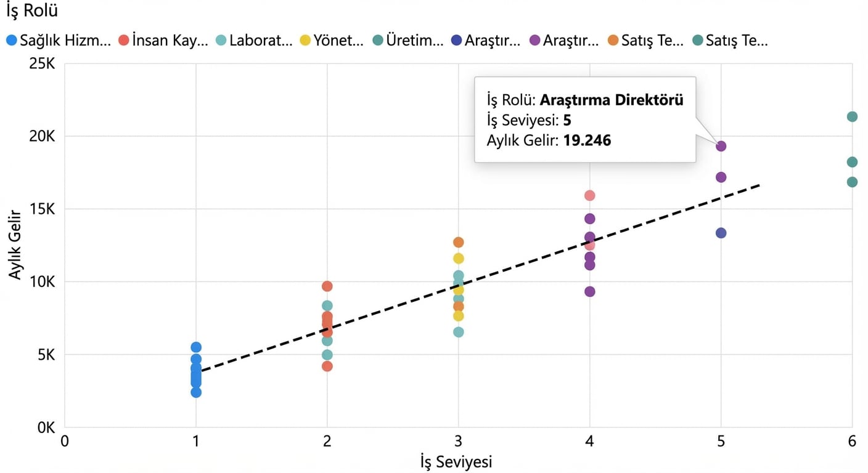Select the İnsan Kay... legend label
868x473 pixels.
[x=170, y=41]
